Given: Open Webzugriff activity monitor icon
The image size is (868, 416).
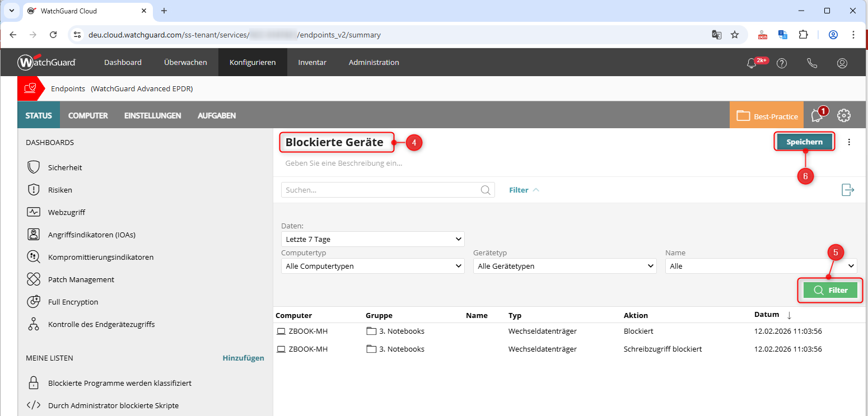Looking at the screenshot, I should (x=34, y=212).
